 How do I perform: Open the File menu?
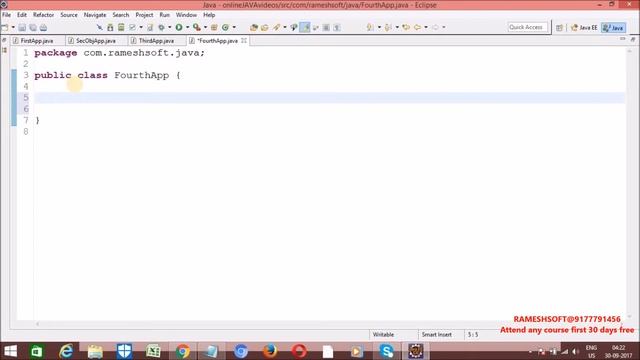[x=6, y=15]
